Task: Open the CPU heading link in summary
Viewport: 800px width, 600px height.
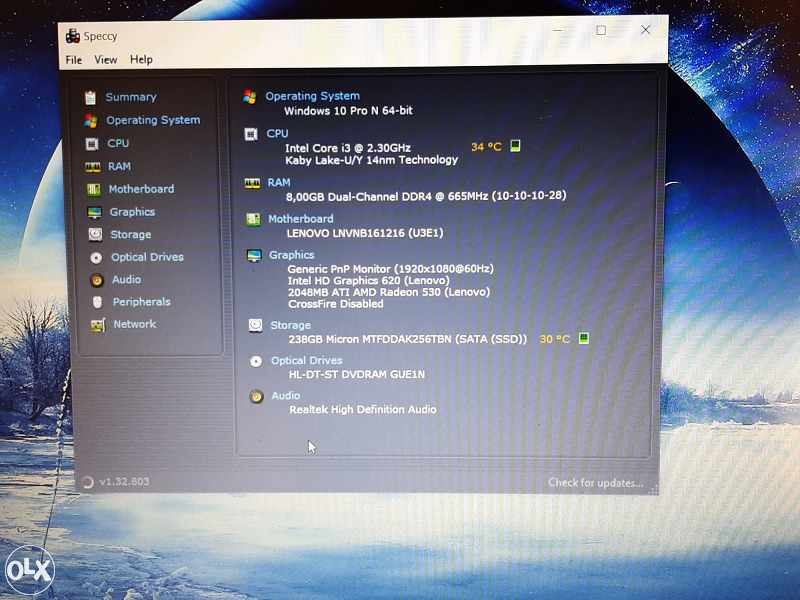Action: click(x=278, y=134)
